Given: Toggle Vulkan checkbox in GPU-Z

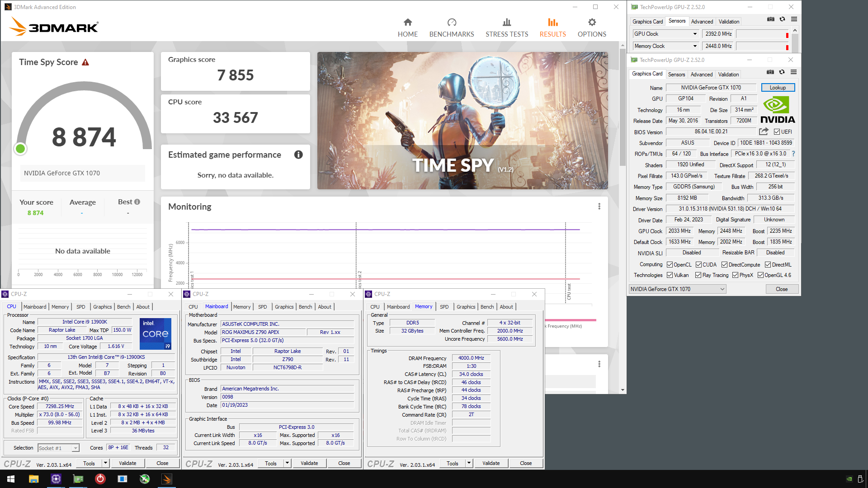Looking at the screenshot, I should point(670,275).
